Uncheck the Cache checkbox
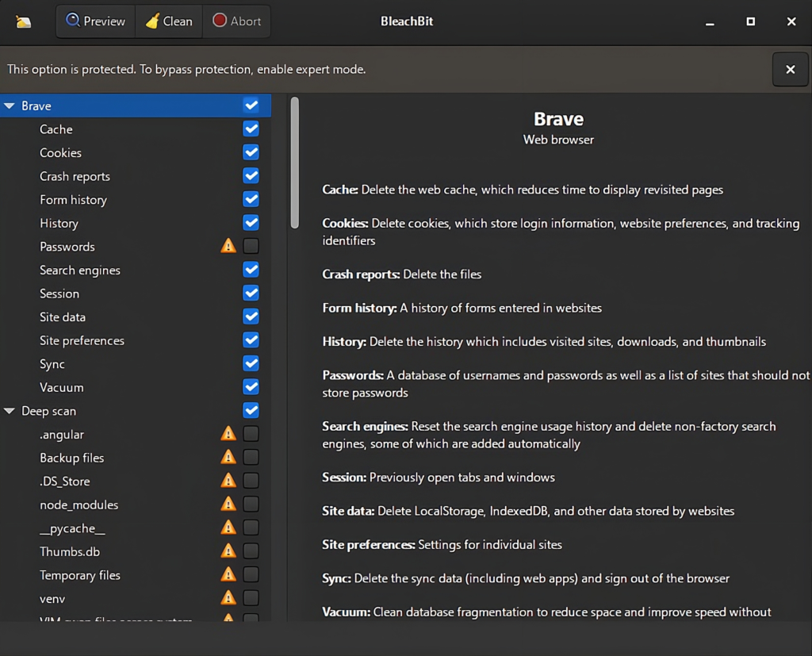Screen dimensions: 812x656 click(x=251, y=129)
